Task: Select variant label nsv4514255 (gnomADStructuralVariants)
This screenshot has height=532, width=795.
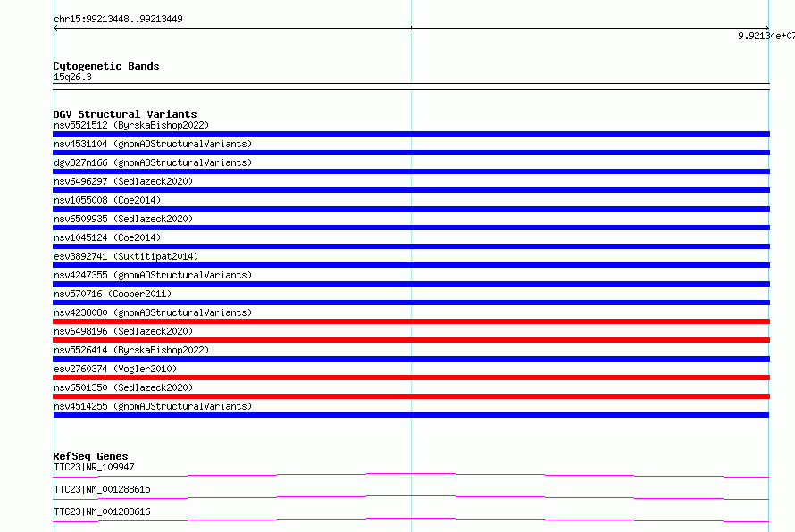Action: click(153, 406)
